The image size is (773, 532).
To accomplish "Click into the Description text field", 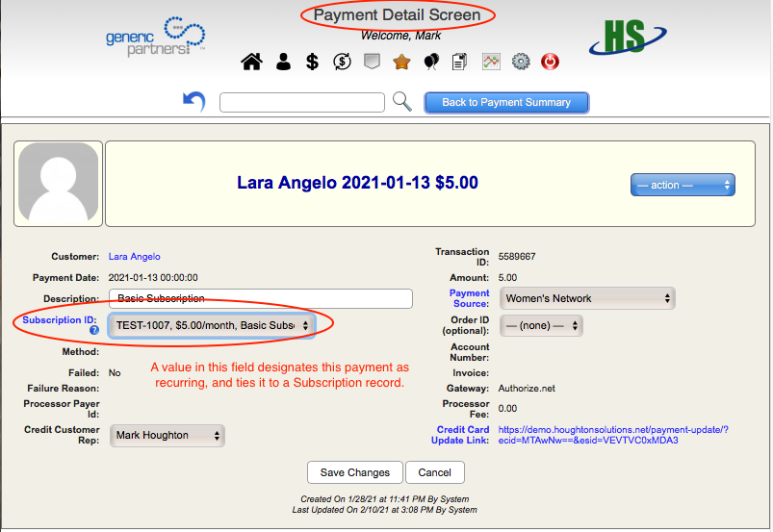I will pos(260,298).
